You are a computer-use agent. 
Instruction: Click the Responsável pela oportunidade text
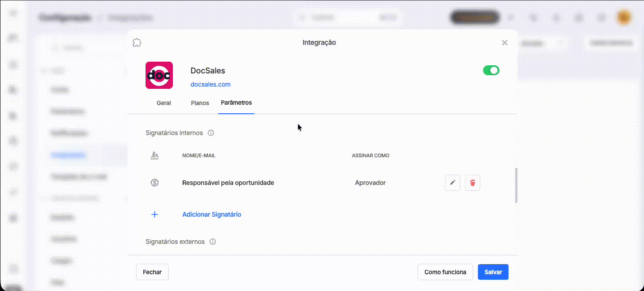(x=228, y=183)
